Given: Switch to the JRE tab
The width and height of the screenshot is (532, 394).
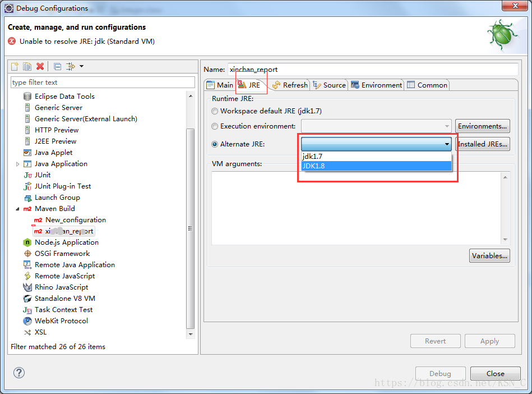Looking at the screenshot, I should point(249,85).
